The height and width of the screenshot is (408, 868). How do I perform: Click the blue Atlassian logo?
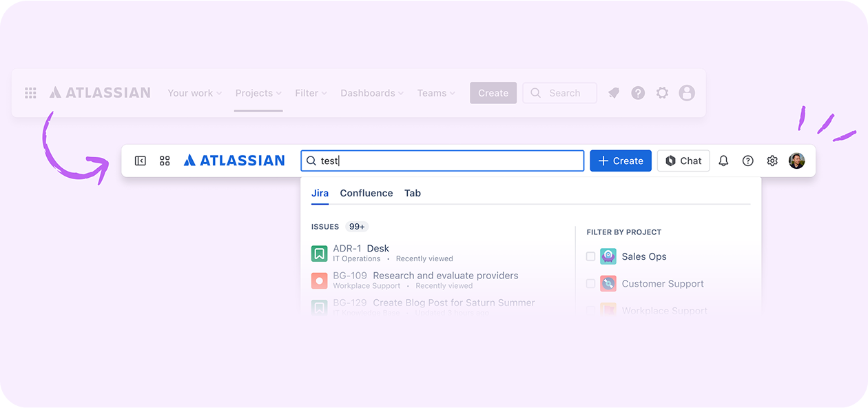pyautogui.click(x=234, y=161)
